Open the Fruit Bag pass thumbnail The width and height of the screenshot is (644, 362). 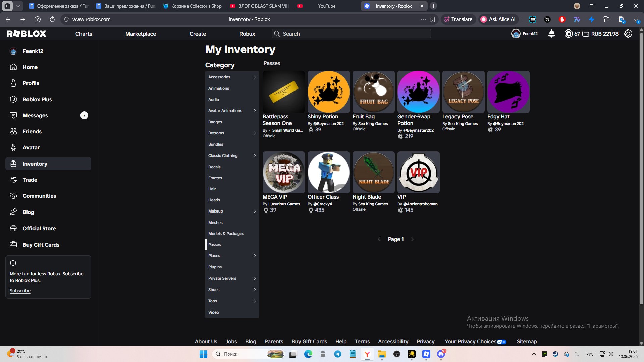(x=374, y=92)
